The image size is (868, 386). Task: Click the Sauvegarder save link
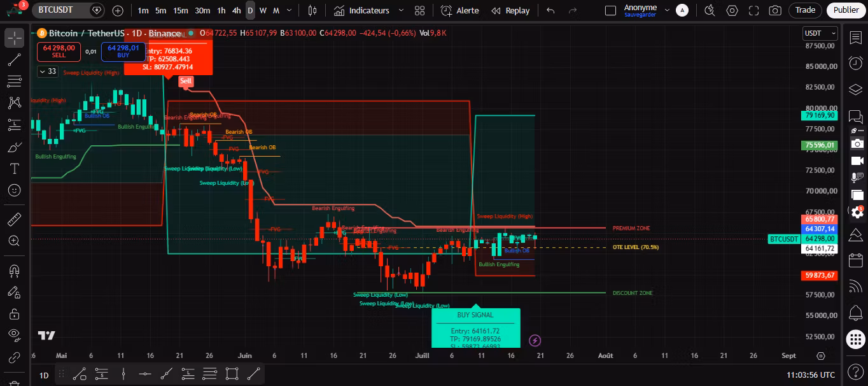pos(640,15)
